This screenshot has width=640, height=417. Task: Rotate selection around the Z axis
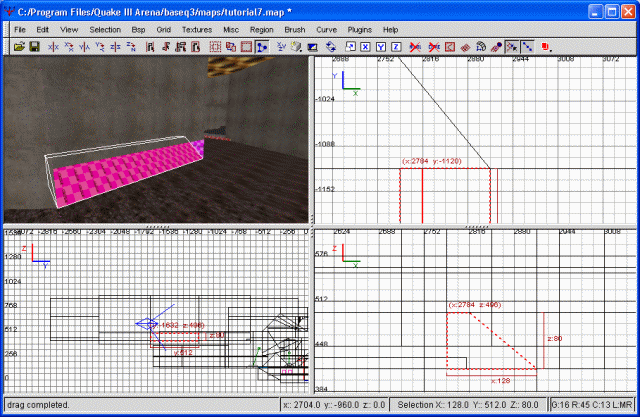coord(131,47)
